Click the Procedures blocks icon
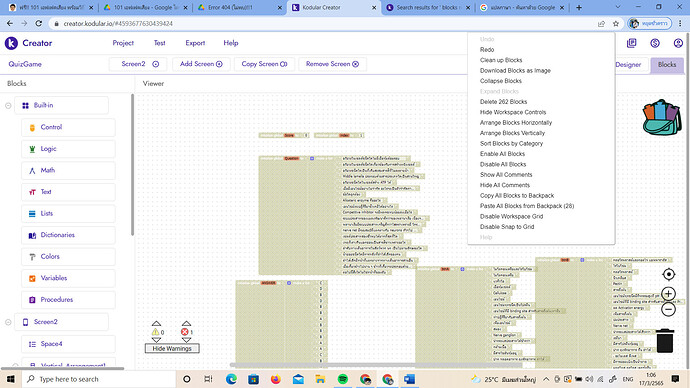Viewport: 690px width, 388px height. pos(32,300)
